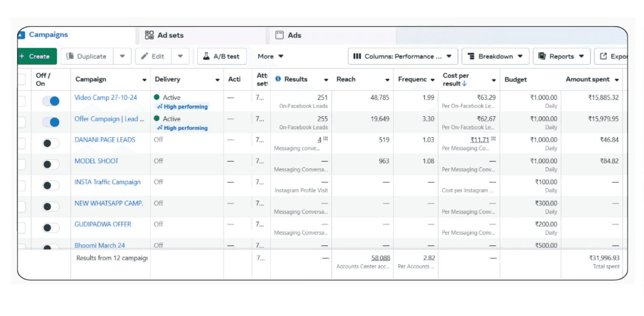Image resolution: width=644 pixels, height=316 pixels.
Task: Click the Ad sets grid icon
Action: (x=150, y=35)
